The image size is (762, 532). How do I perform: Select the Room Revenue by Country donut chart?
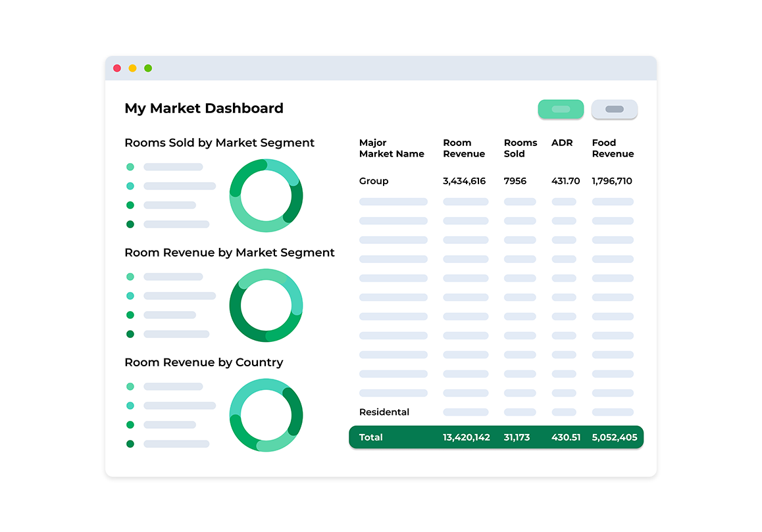[x=266, y=415]
